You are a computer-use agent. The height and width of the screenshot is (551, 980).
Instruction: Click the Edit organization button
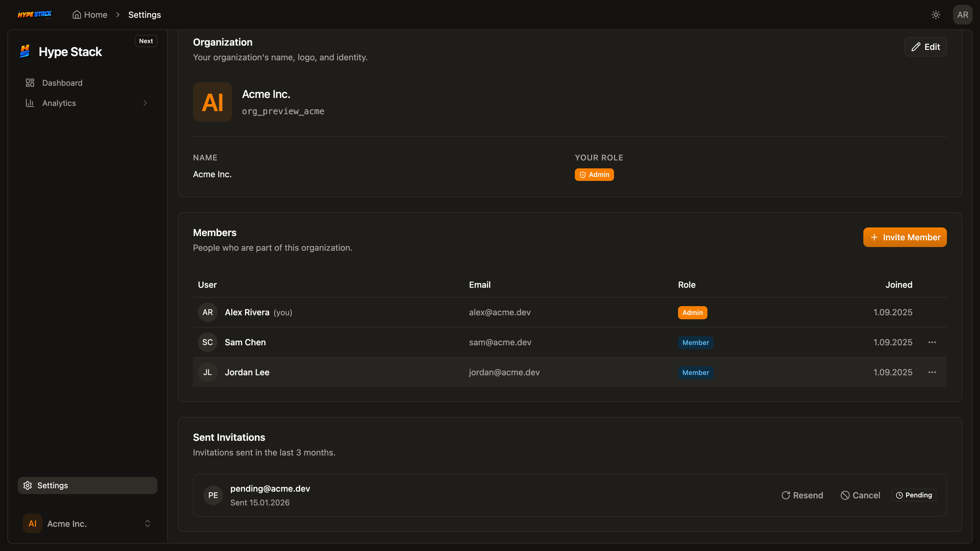point(925,47)
